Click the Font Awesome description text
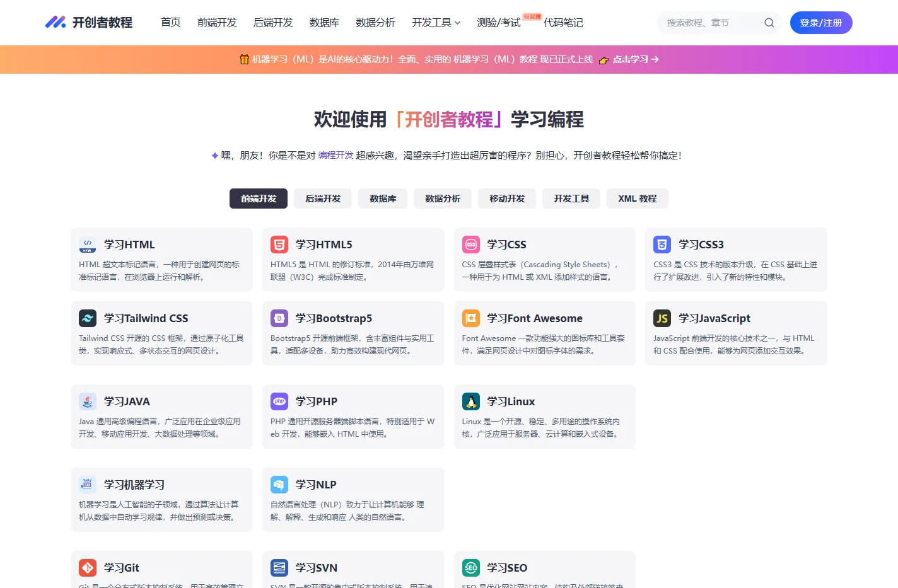 (544, 345)
